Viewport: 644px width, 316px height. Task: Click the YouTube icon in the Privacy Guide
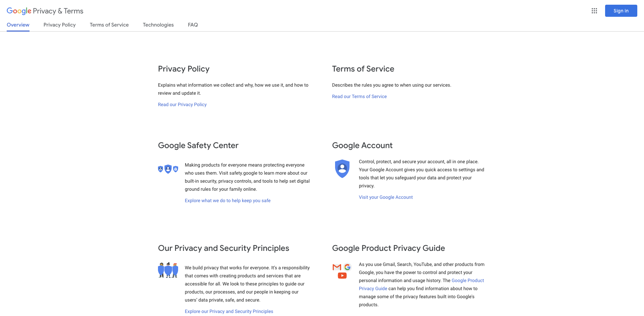[342, 275]
